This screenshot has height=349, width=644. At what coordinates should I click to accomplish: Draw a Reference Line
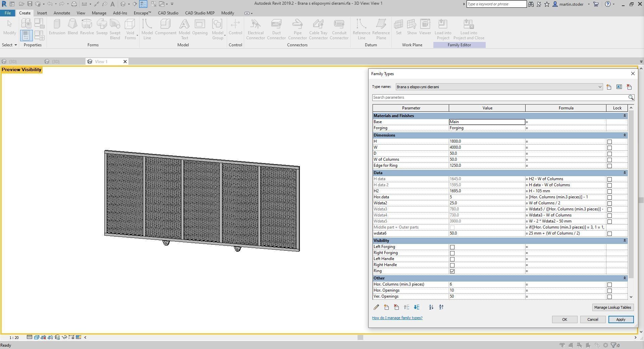pyautogui.click(x=361, y=29)
